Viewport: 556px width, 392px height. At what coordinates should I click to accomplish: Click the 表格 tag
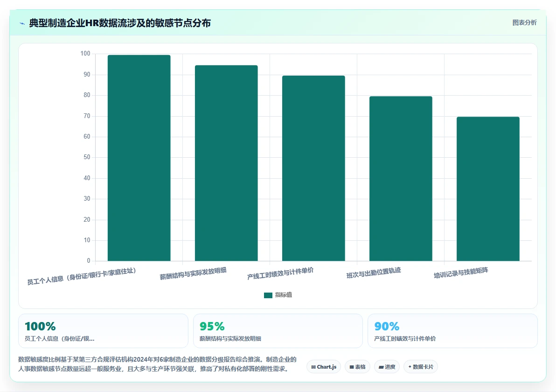pyautogui.click(x=357, y=367)
